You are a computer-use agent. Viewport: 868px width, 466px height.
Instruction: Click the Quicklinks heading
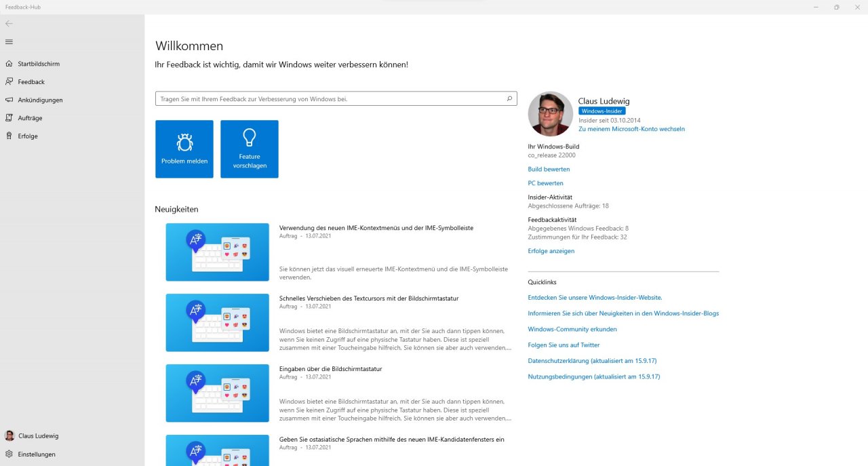click(542, 282)
